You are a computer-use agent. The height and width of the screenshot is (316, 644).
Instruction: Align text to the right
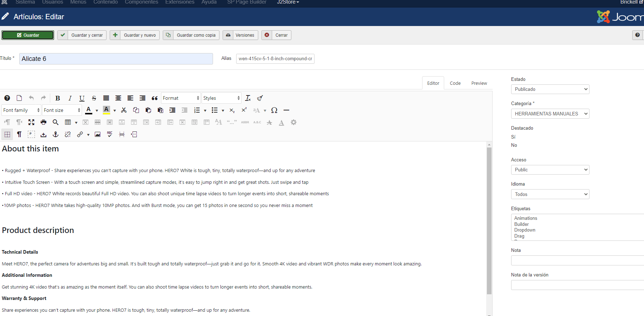(142, 98)
